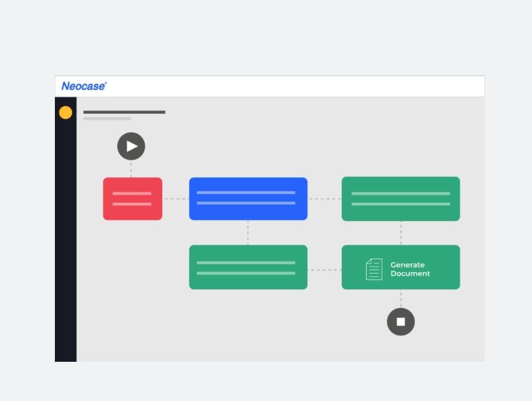Click the document icon in Generate Document
This screenshot has height=401, width=532.
tap(374, 269)
